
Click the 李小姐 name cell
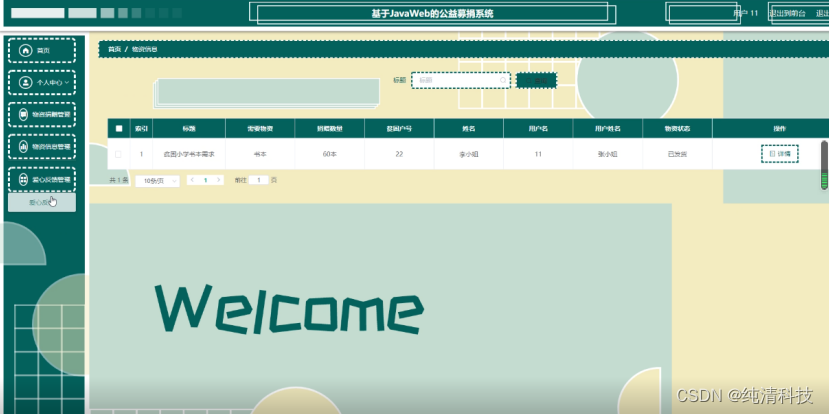pos(469,154)
